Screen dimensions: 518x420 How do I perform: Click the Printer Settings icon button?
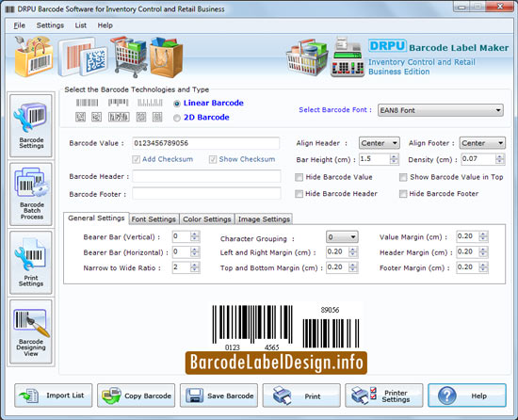pos(384,396)
